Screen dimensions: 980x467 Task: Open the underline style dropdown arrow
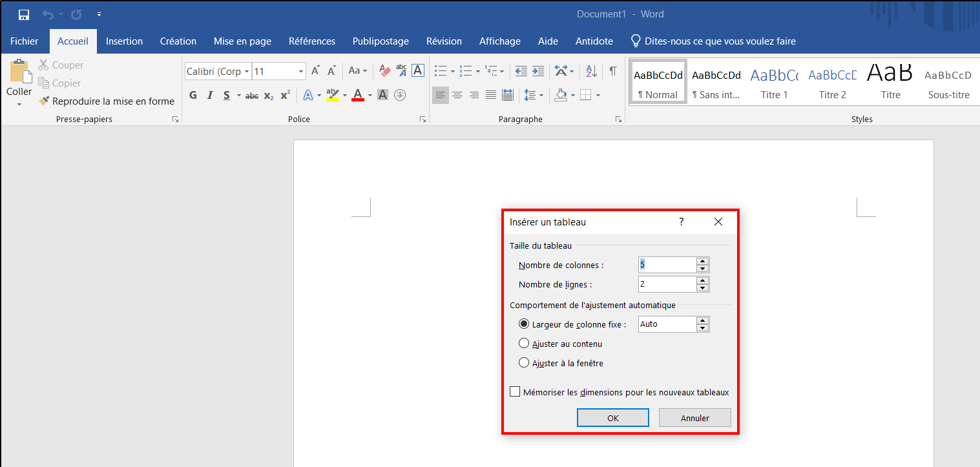(238, 96)
